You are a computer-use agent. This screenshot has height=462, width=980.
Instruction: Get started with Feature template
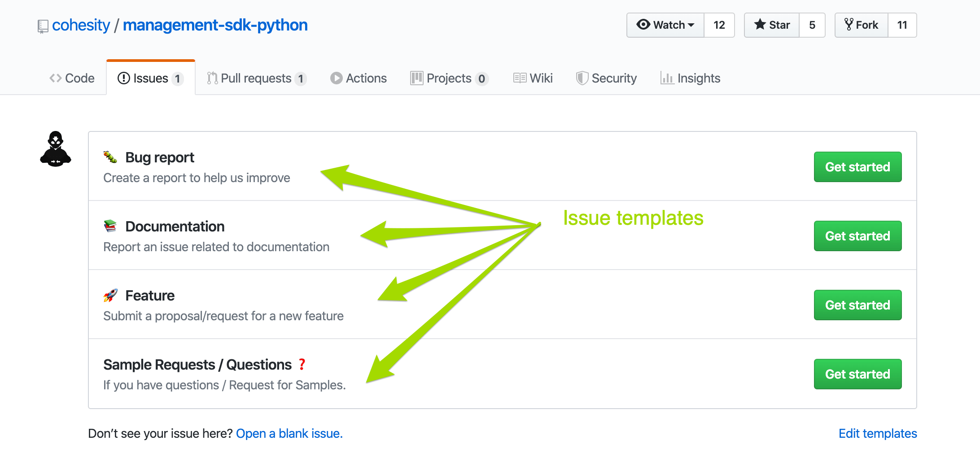pyautogui.click(x=857, y=305)
